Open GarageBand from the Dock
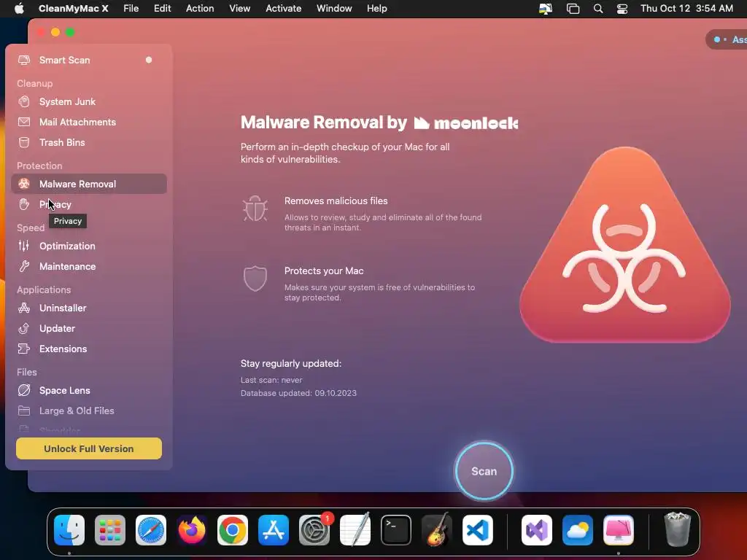The height and width of the screenshot is (560, 747). tap(437, 529)
